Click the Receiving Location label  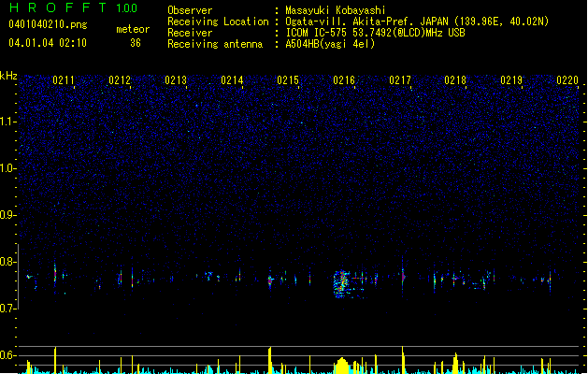(218, 22)
